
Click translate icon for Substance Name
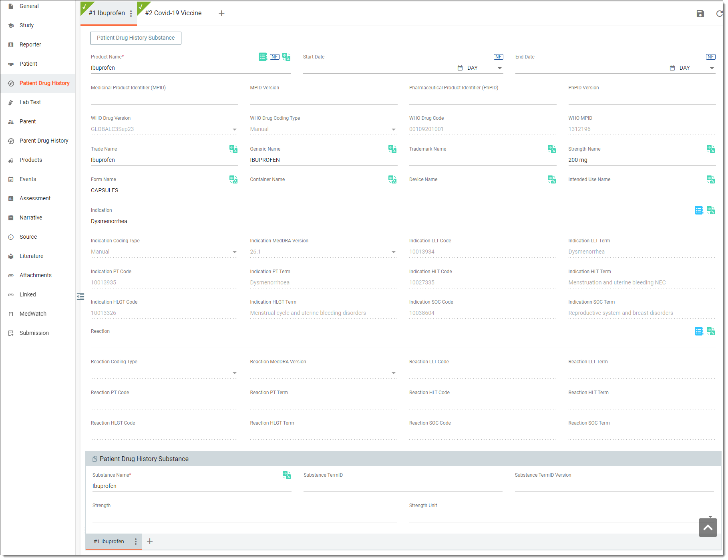pos(287,475)
